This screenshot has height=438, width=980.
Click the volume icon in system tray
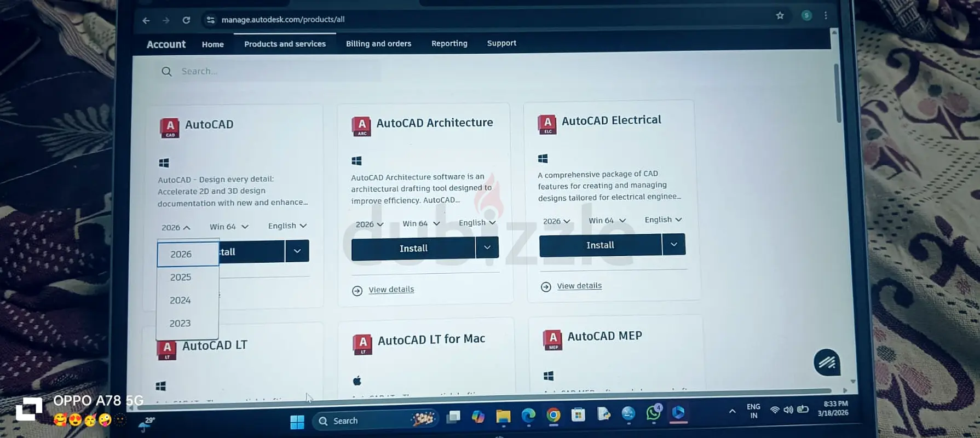pos(788,410)
